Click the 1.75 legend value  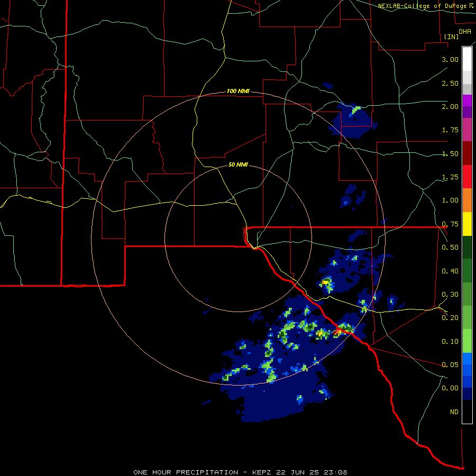point(450,130)
